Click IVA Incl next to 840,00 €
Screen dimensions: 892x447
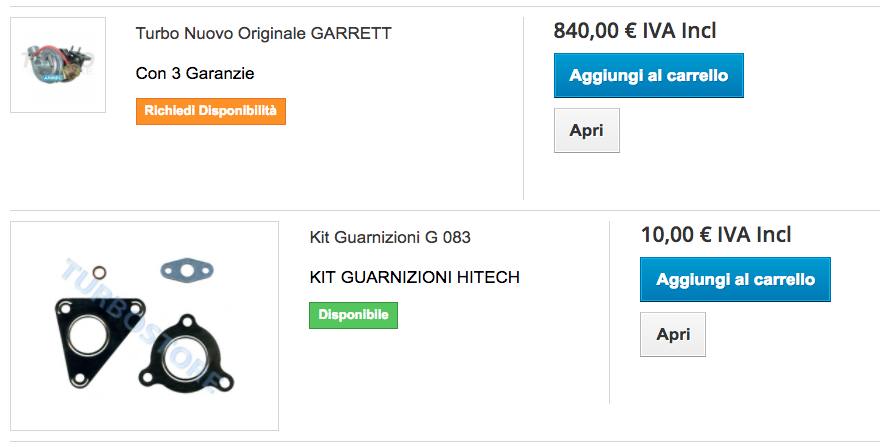tap(679, 31)
